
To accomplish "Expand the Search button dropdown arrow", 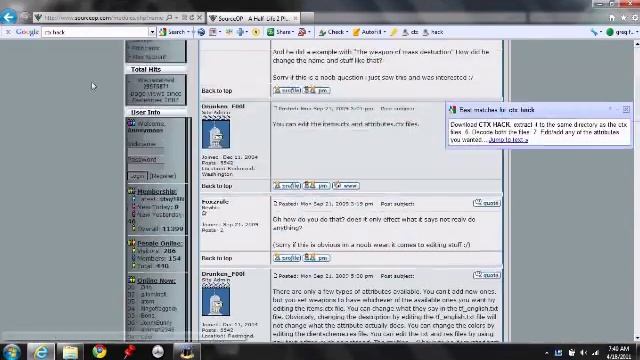I will 189,32.
